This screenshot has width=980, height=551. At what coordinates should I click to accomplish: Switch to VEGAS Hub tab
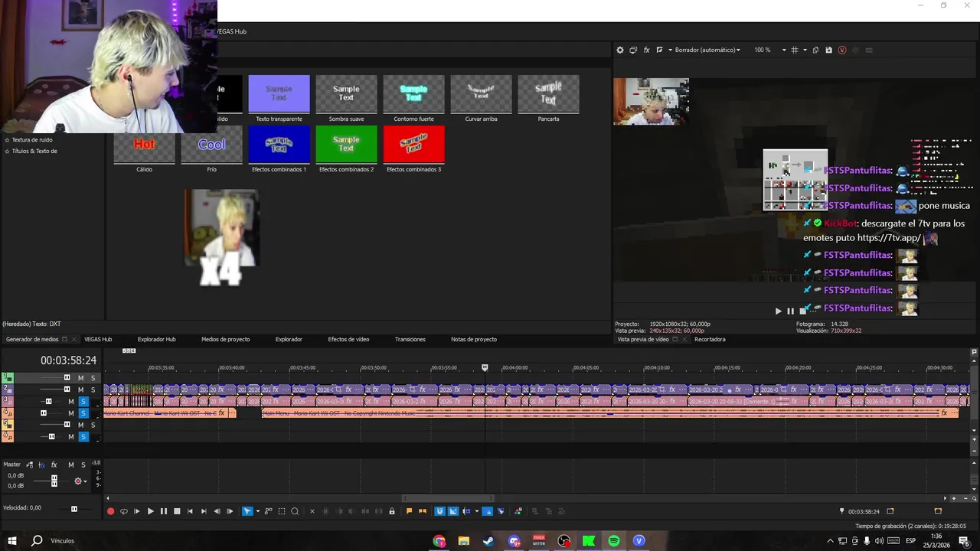98,339
